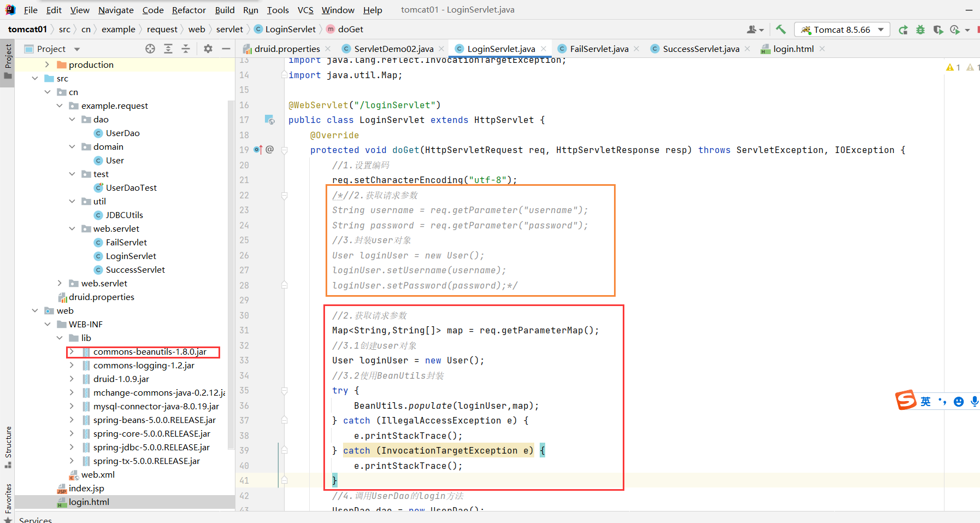The height and width of the screenshot is (523, 980).
Task: Rerun the Tomcat application
Action: click(x=904, y=30)
